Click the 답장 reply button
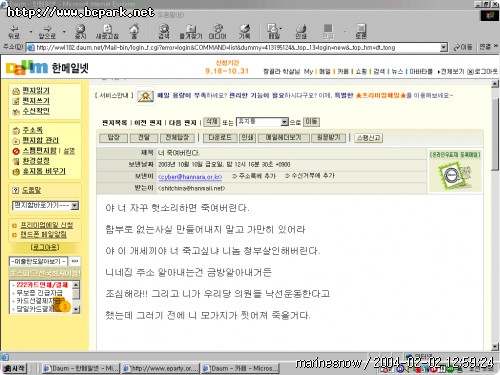Viewport: 500px width, 375px height. point(114,138)
